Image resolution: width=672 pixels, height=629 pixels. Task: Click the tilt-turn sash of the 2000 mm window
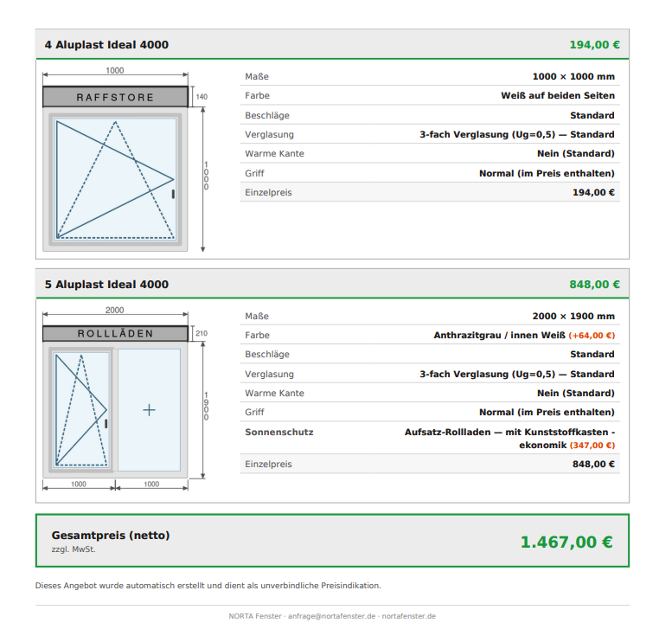[x=80, y=410]
